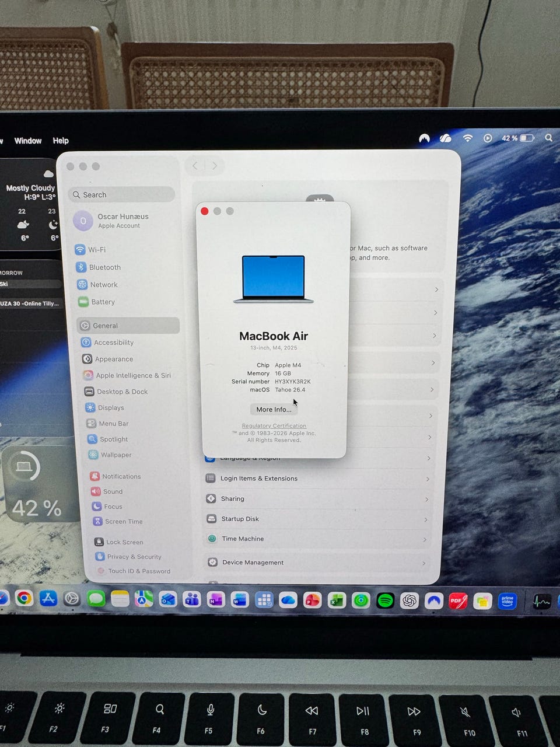Go back with the toolbar back arrow

tap(195, 166)
